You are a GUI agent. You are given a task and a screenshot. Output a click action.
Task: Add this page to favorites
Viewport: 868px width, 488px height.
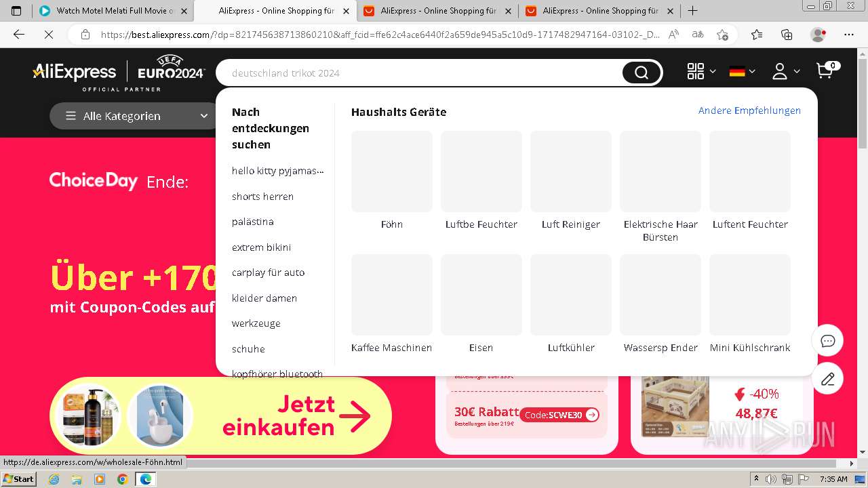722,35
